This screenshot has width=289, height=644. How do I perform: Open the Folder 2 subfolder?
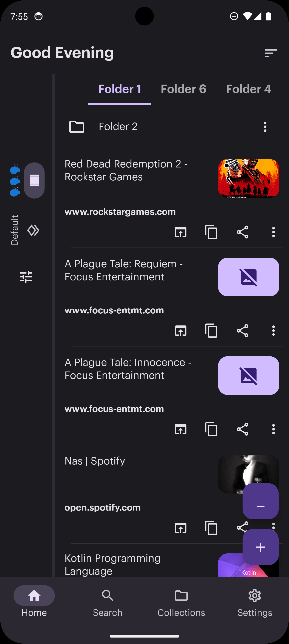(x=118, y=127)
